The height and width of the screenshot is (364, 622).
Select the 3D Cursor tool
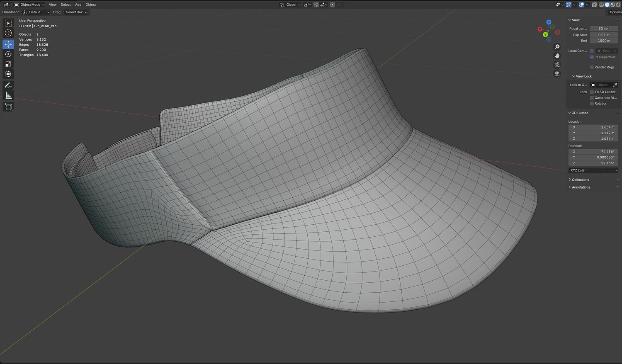click(8, 33)
